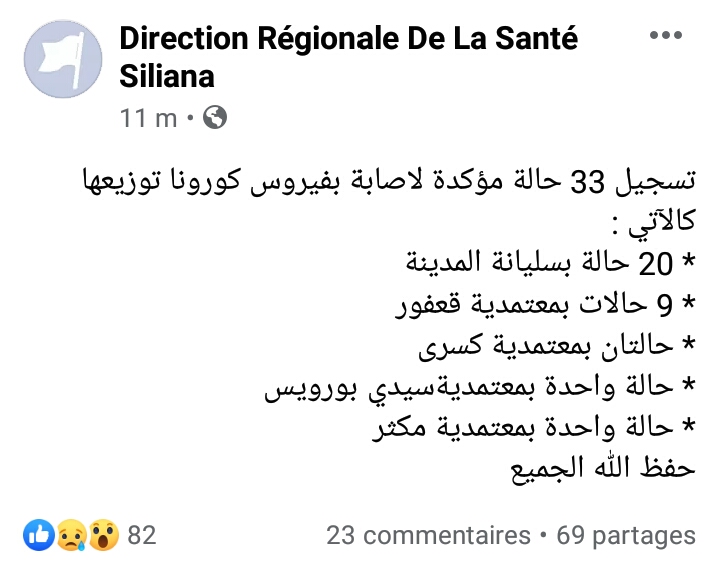Select the line "20 حالة بسليانة المدينة"
This screenshot has width=719, height=565.
point(549,265)
